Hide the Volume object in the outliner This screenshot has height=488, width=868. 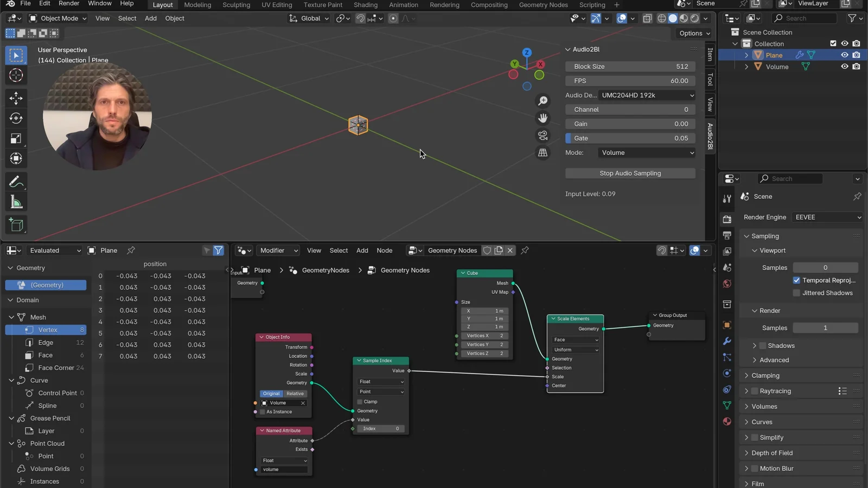point(844,67)
